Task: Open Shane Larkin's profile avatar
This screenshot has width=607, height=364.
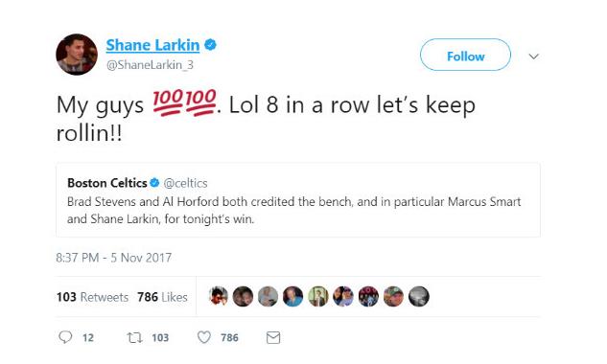Action: click(77, 55)
